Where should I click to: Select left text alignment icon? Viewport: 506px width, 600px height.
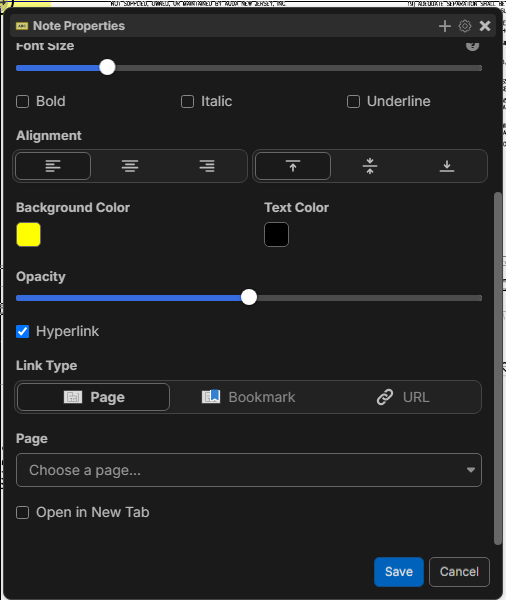pos(53,166)
